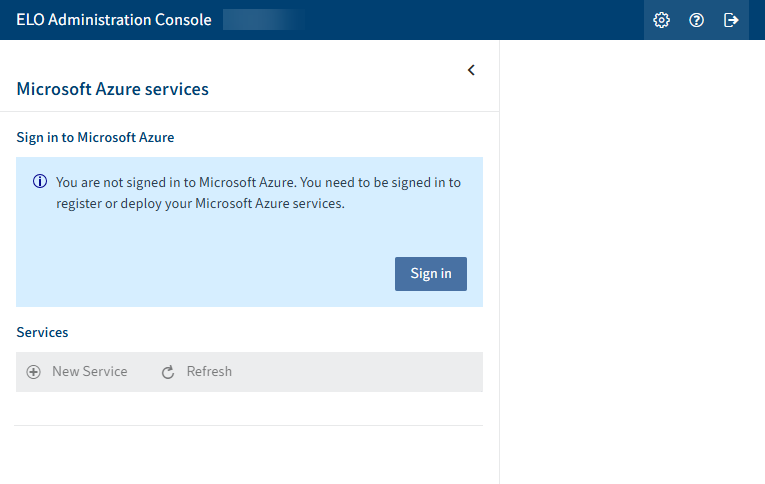Click the Sign in to Microsoft Azure heading

click(95, 138)
